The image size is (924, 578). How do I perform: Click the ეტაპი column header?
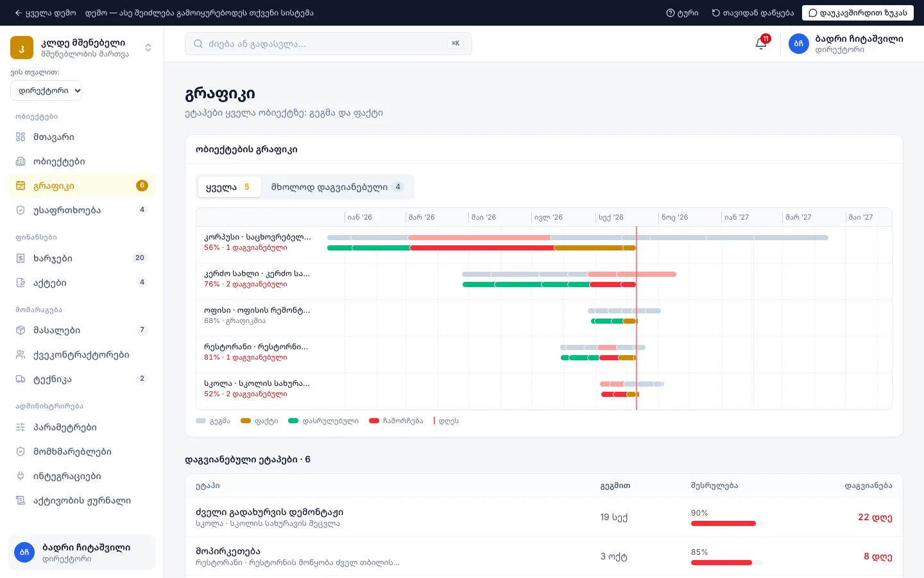pyautogui.click(x=208, y=486)
